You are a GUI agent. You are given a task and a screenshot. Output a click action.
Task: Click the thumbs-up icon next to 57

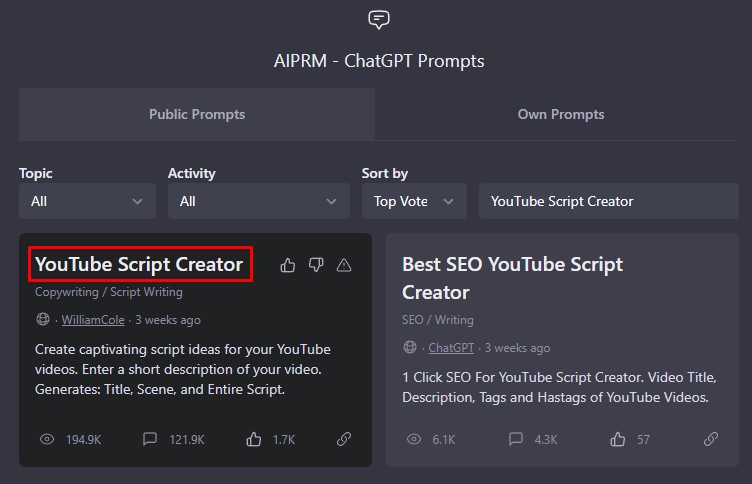(618, 439)
